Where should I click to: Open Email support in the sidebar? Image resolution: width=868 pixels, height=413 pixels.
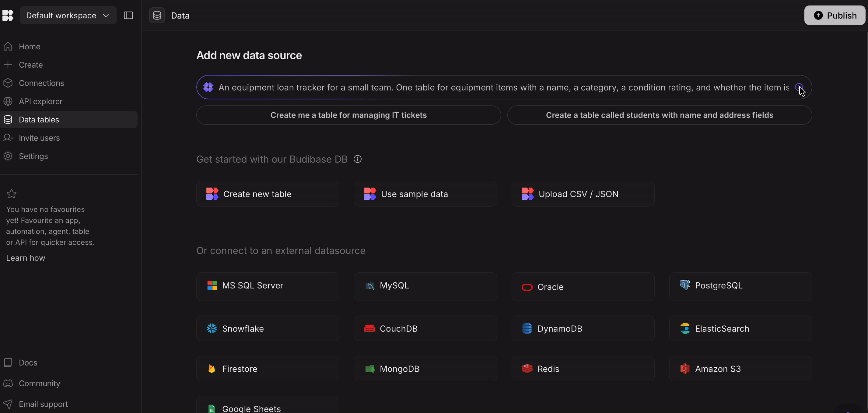69,404
